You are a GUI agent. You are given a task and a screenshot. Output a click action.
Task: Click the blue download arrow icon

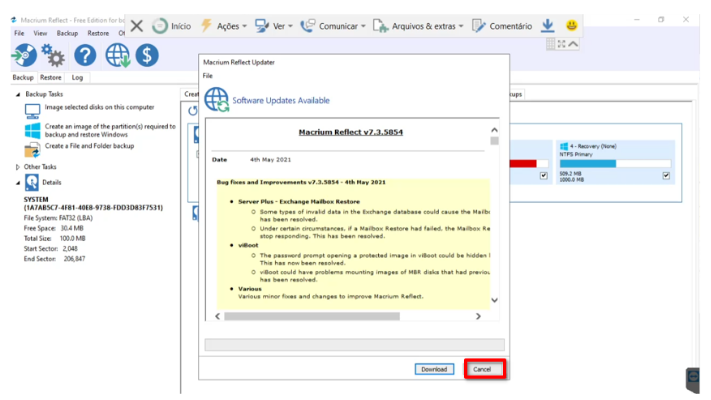548,25
